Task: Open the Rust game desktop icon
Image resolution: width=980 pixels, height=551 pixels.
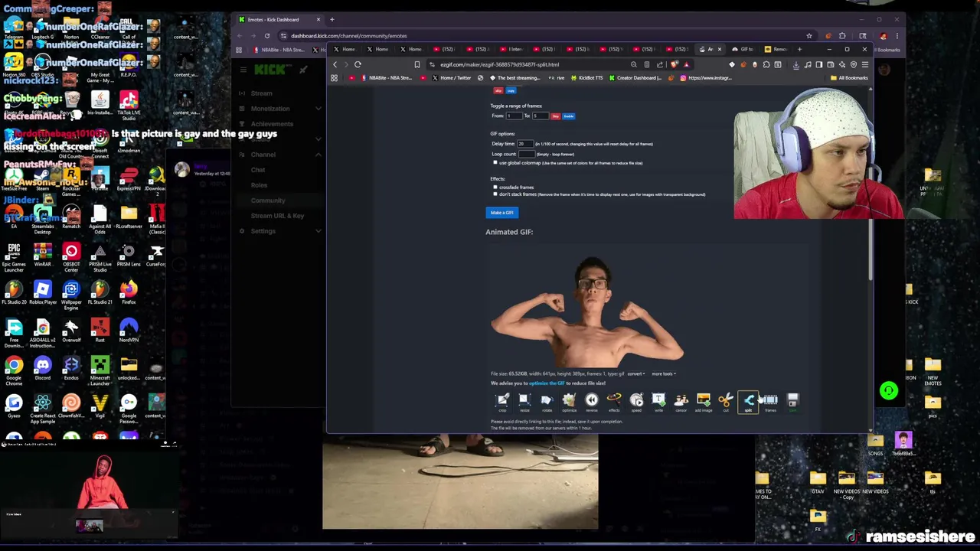Action: click(100, 331)
